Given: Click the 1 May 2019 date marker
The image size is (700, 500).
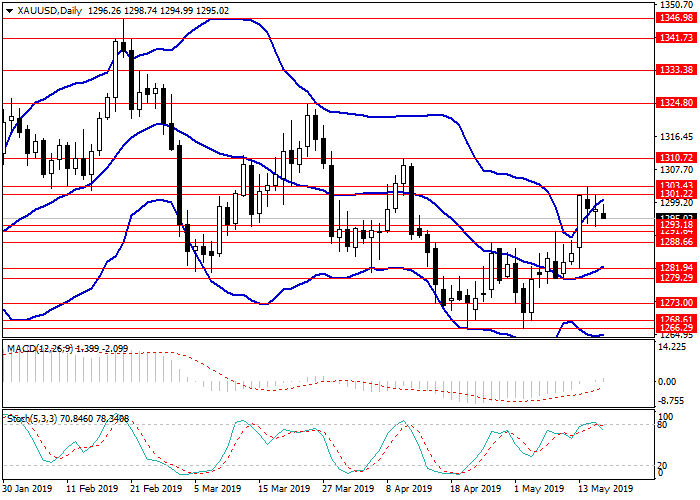Looking at the screenshot, I should [x=535, y=490].
